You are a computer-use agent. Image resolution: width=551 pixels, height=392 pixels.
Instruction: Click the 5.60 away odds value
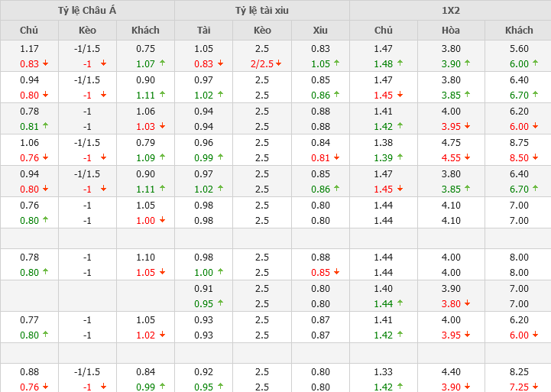519,48
